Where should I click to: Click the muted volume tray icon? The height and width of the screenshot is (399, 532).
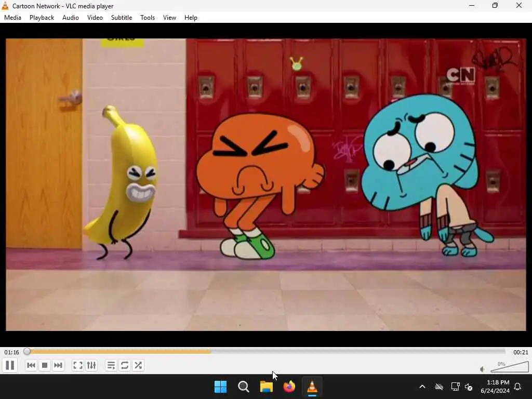(469, 387)
